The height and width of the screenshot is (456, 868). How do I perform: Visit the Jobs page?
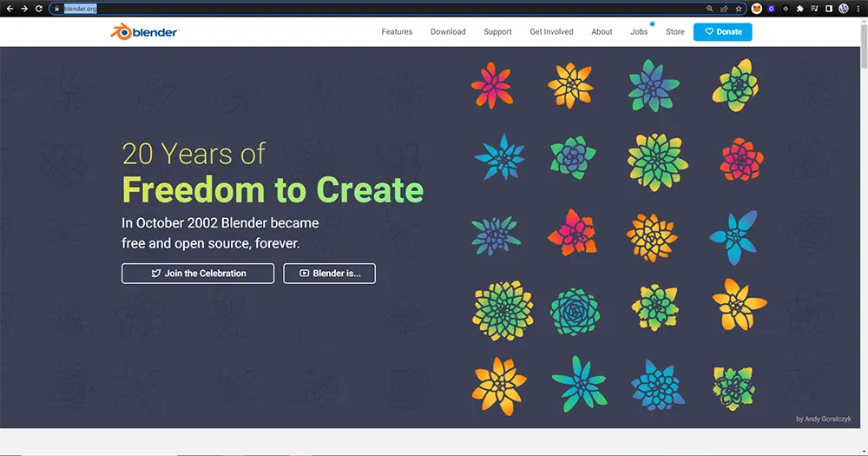coord(639,31)
